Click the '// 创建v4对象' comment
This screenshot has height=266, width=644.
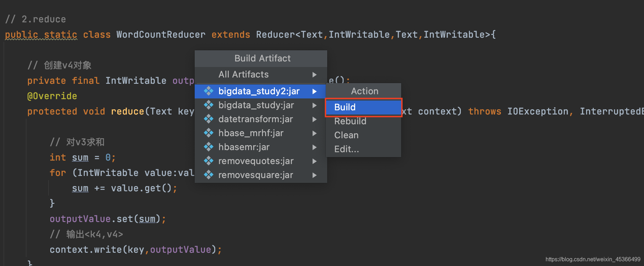[x=59, y=65]
